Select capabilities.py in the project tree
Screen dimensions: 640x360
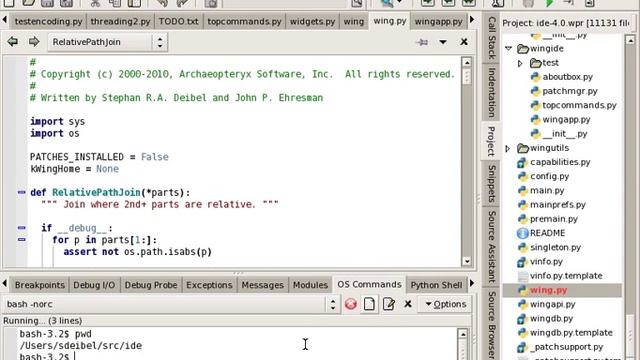(560, 162)
